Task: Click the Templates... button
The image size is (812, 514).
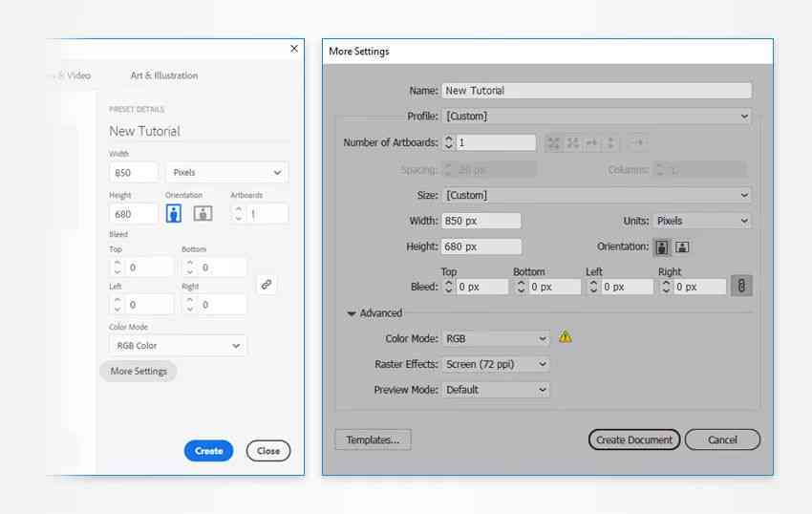Action: 373,439
